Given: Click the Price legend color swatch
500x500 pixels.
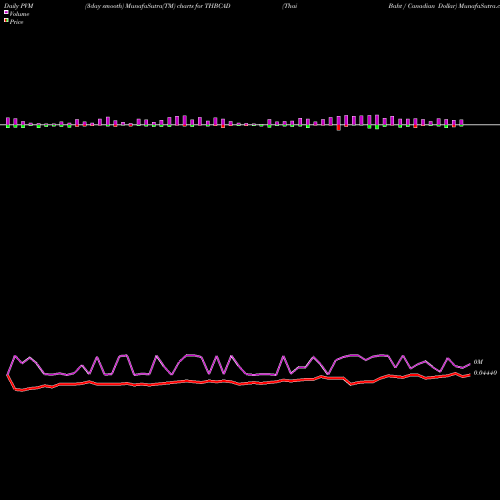Looking at the screenshot, I should (x=6, y=21).
